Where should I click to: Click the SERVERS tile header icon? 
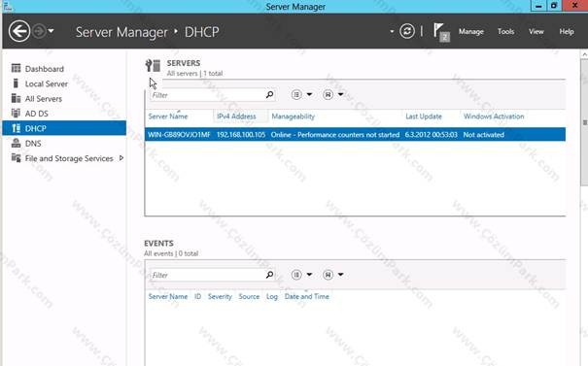coord(153,66)
